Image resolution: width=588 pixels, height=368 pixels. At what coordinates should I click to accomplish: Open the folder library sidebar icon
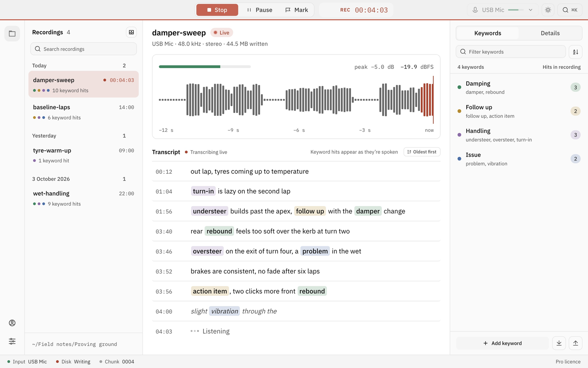pos(12,34)
